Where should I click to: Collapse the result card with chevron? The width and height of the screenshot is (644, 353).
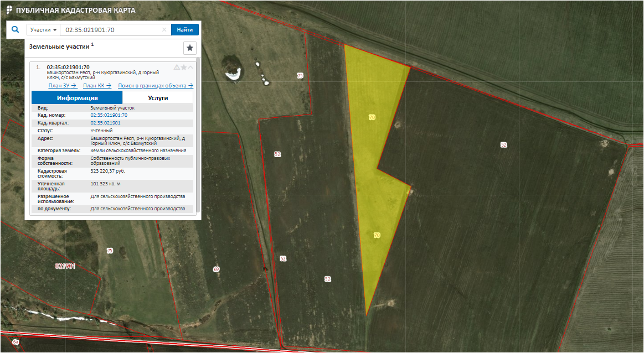pos(190,67)
